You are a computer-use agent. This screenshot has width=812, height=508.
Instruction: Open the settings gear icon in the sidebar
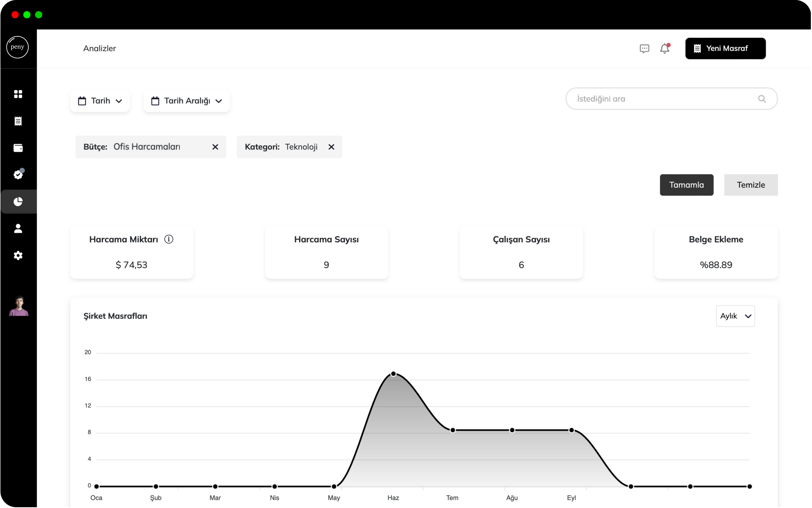[x=18, y=256]
